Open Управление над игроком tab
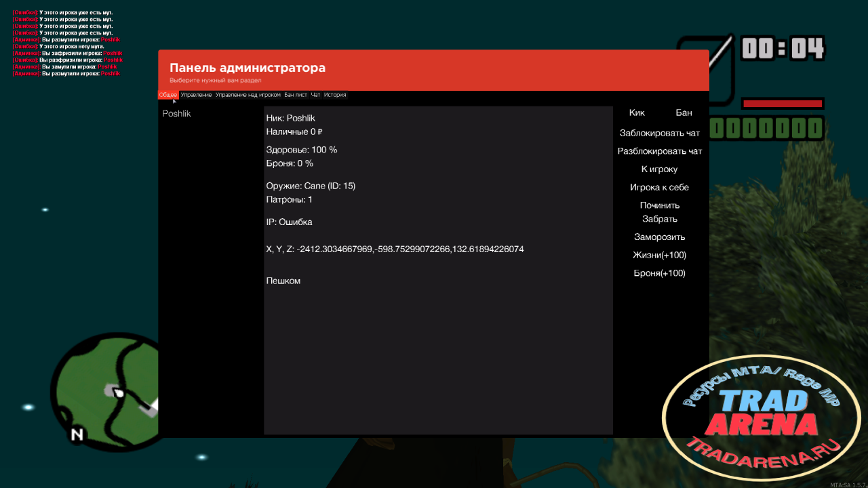This screenshot has height=488, width=868. click(248, 95)
